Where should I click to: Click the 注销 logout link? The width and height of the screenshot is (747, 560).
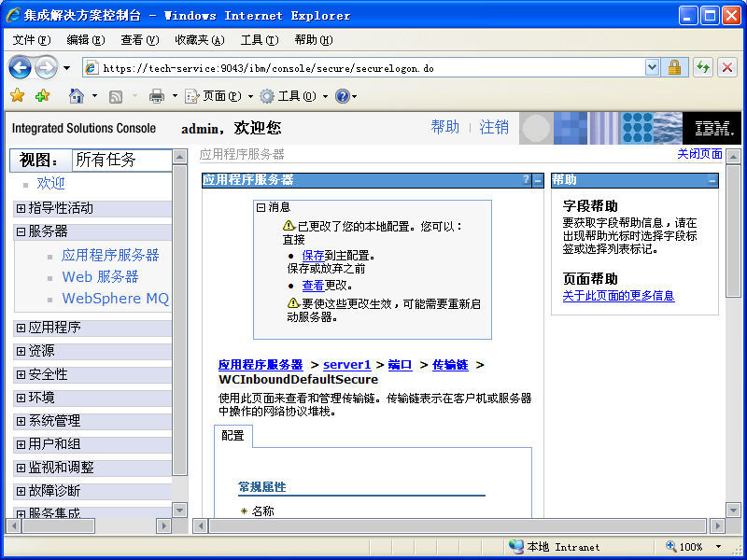(x=494, y=128)
